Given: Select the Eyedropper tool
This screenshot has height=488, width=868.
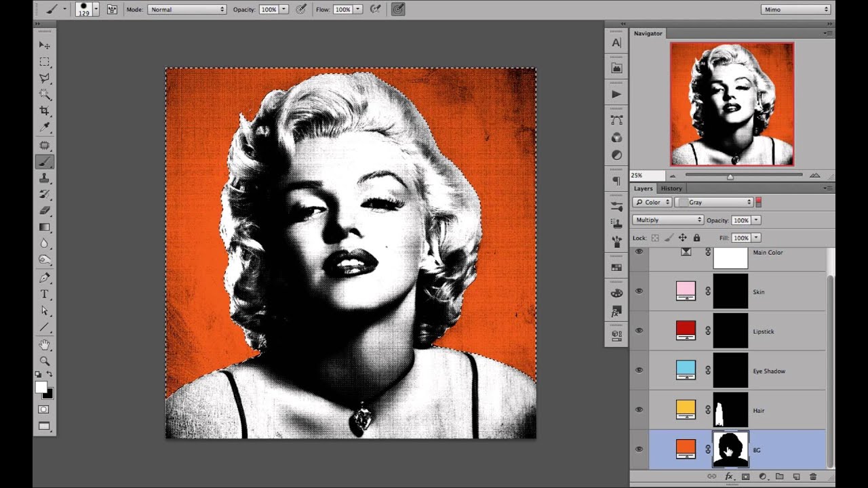Looking at the screenshot, I should click(44, 127).
